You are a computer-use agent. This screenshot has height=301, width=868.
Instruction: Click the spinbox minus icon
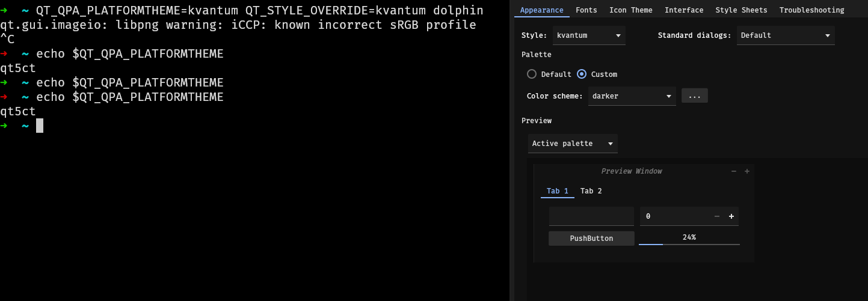[716, 216]
